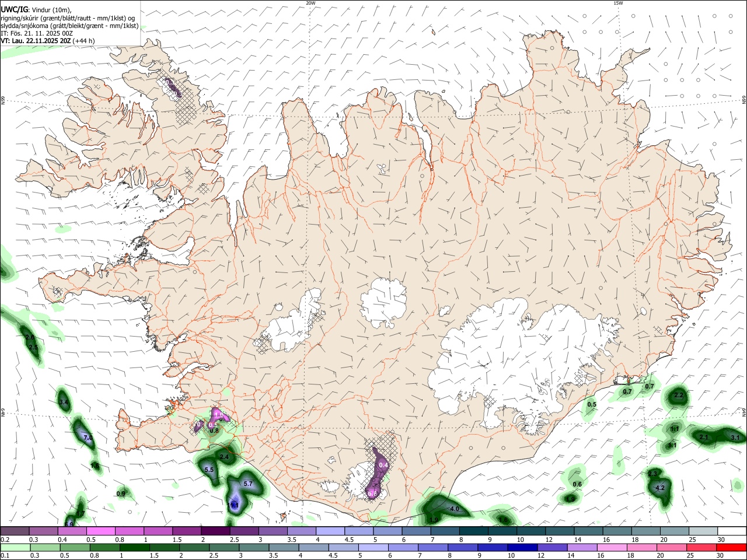The image size is (747, 560).
Task: Click the 6.9 precipitation value on the map
Action: (x=69, y=524)
